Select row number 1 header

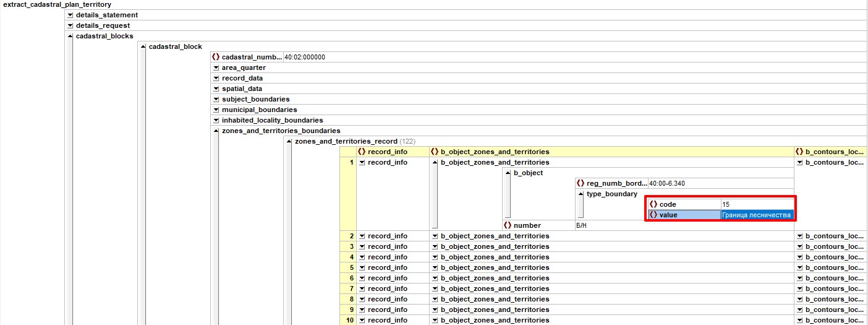coord(348,194)
